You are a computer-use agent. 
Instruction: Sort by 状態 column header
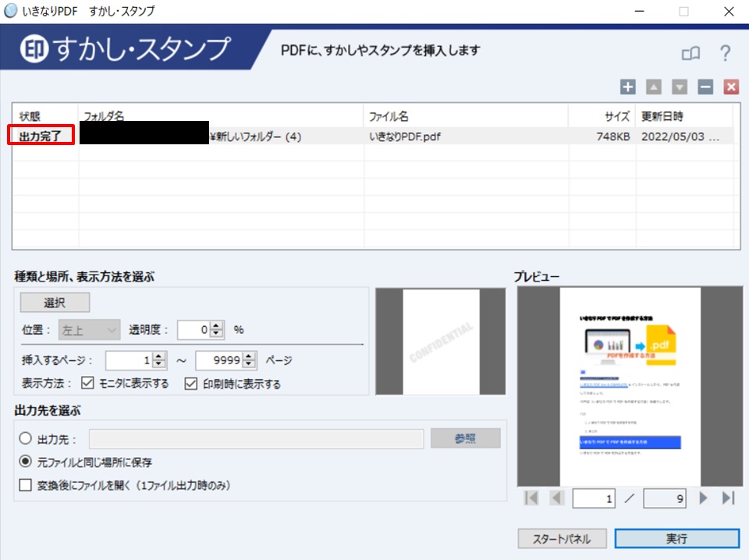(45, 116)
